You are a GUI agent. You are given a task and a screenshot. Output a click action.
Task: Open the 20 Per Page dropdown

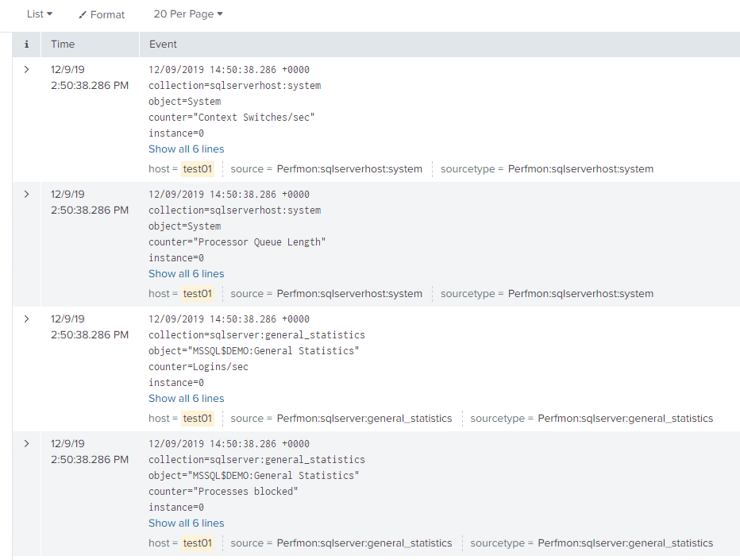point(187,14)
